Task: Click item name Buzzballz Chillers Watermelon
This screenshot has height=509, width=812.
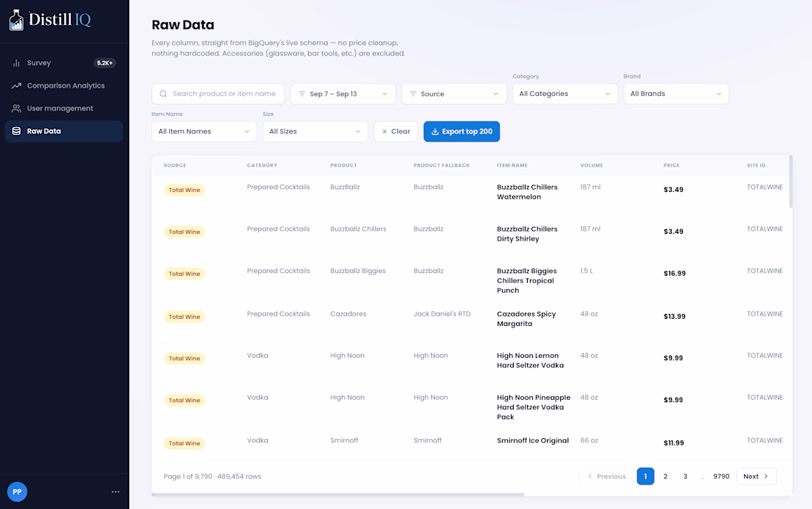Action: click(x=527, y=192)
